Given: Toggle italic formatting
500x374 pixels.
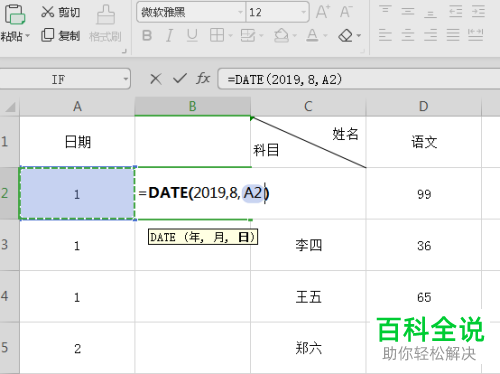Looking at the screenshot, I should 170,35.
